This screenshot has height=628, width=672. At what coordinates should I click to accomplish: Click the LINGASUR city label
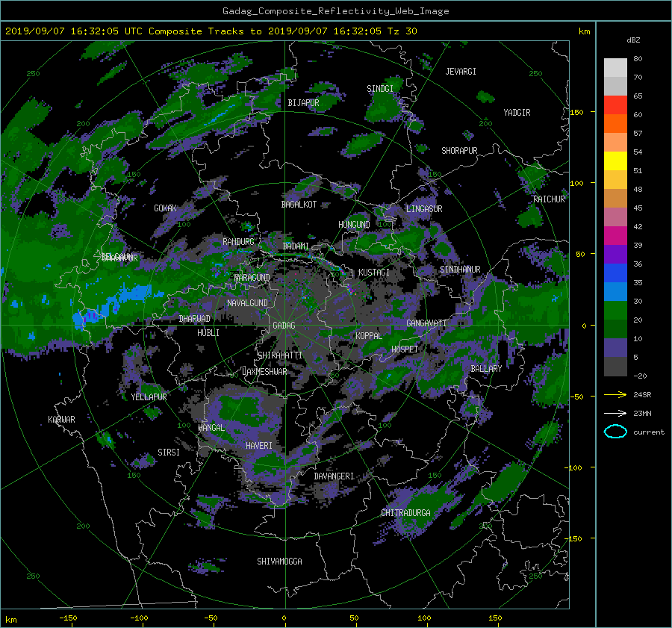(x=424, y=209)
